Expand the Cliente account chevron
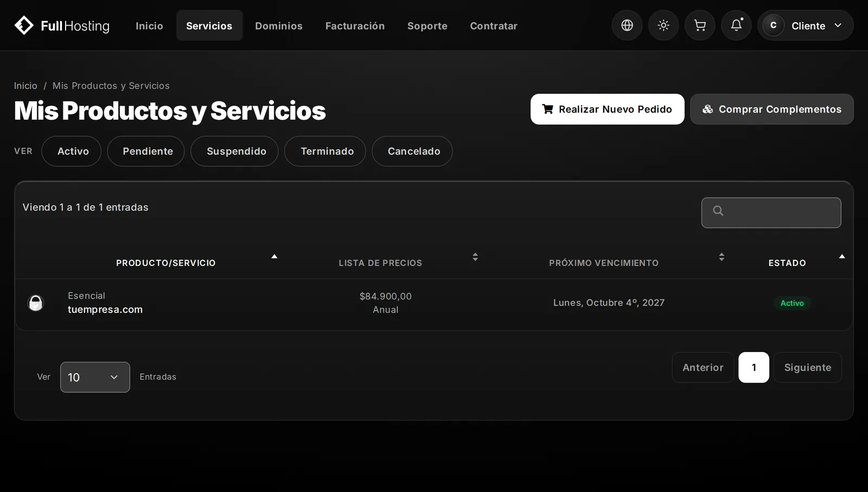868x492 pixels. point(838,25)
